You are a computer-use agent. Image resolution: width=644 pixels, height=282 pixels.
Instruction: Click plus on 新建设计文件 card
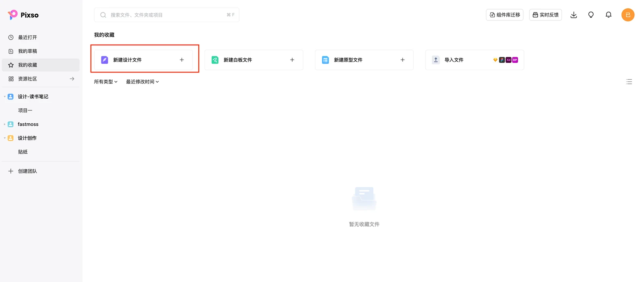click(182, 60)
